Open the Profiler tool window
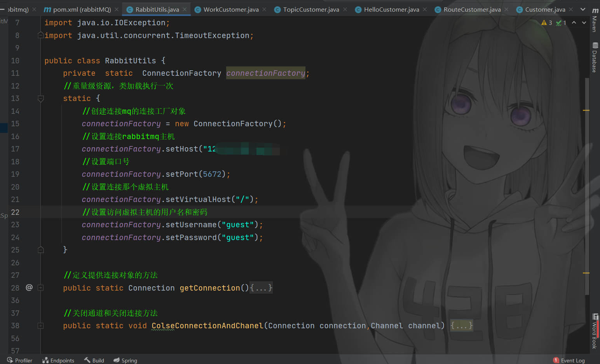Viewport: 600px width, 364px height. click(20, 361)
